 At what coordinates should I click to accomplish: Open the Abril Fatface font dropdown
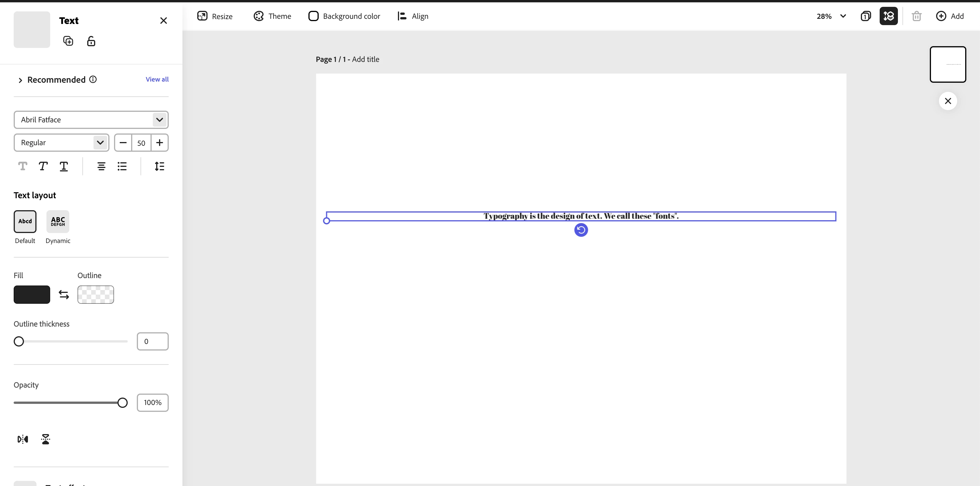point(91,120)
